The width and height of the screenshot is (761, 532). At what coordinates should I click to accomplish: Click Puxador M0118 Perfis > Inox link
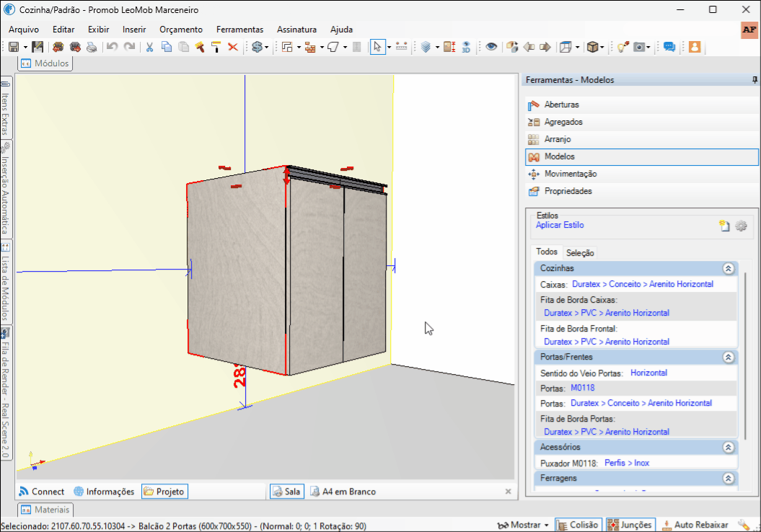coord(627,463)
